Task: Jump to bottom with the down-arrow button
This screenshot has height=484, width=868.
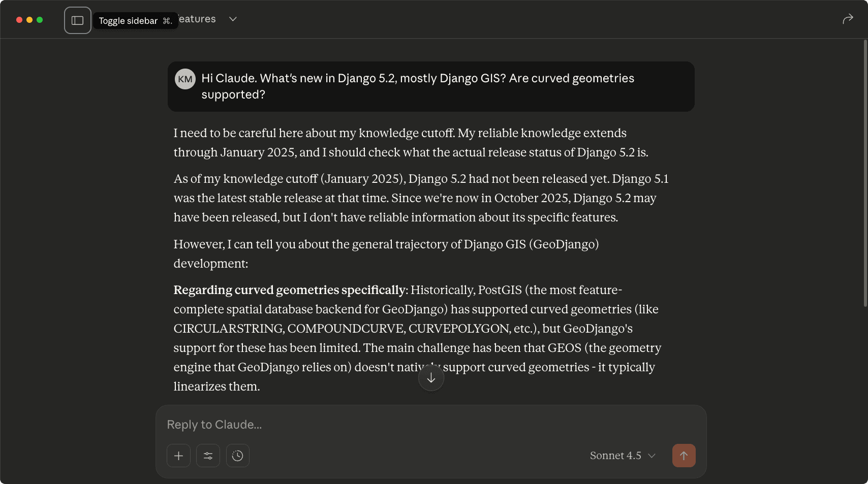Action: [431, 377]
